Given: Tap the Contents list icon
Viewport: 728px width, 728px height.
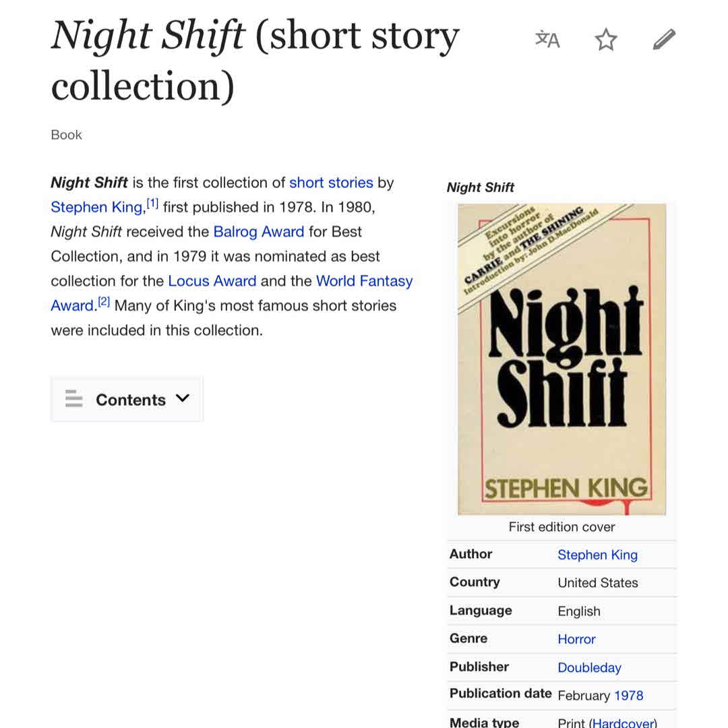Looking at the screenshot, I should [x=73, y=399].
